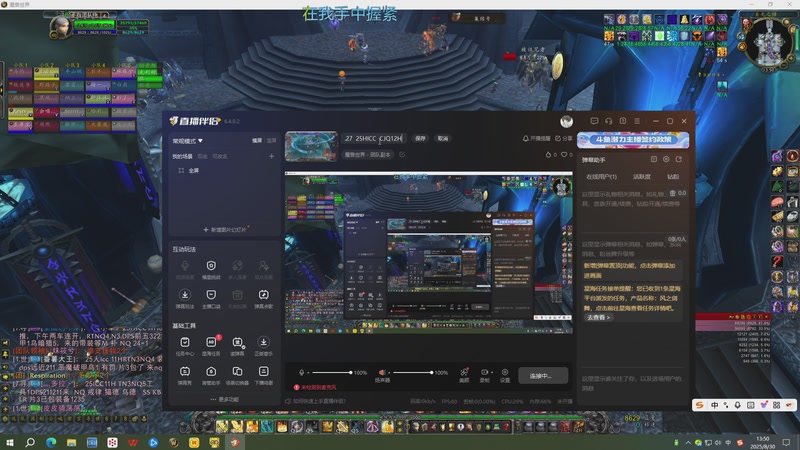Click the 分享 share button
The width and height of the screenshot is (800, 450).
click(563, 138)
